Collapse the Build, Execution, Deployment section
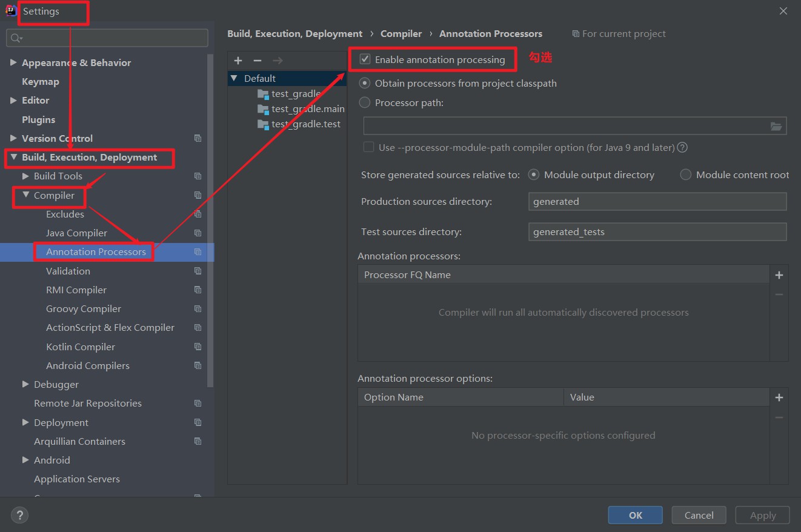801x532 pixels. [14, 158]
